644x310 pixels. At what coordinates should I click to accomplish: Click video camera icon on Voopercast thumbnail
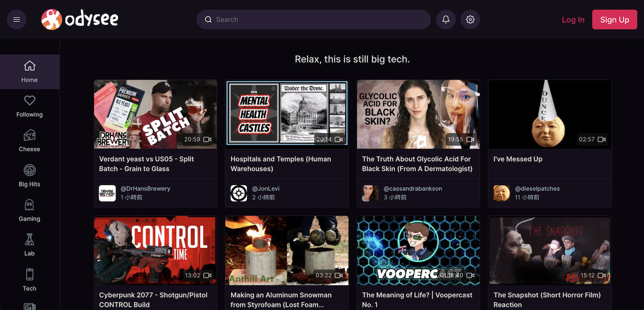tap(470, 275)
